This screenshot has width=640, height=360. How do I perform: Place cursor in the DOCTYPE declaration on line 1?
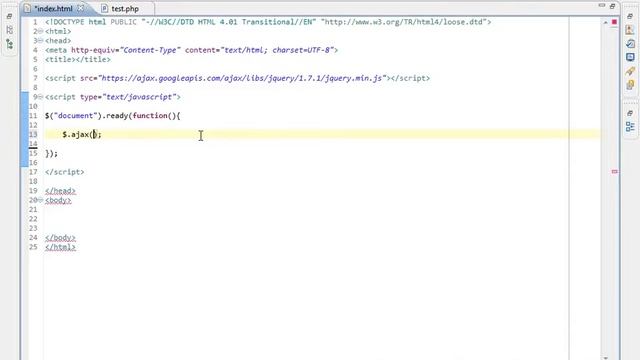pos(268,22)
